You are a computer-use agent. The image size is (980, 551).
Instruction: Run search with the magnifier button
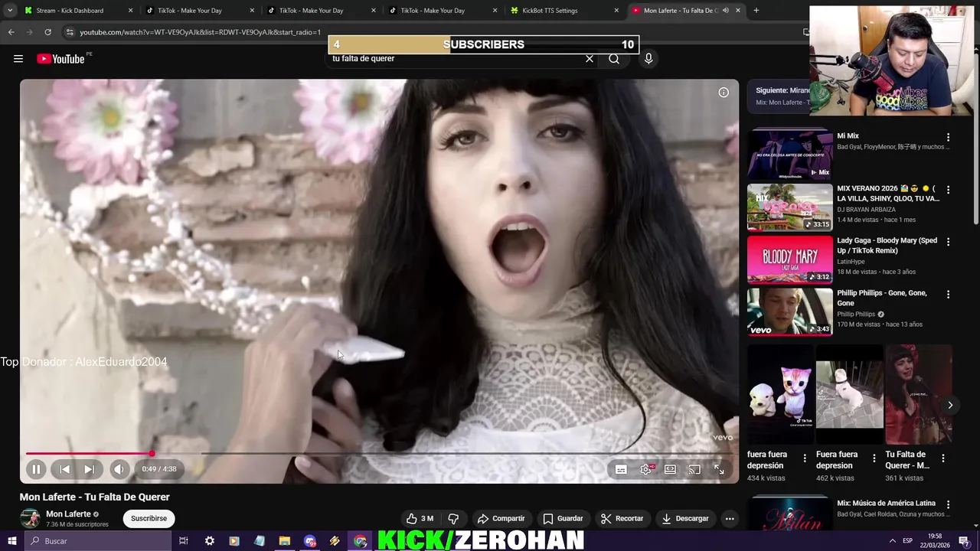(614, 59)
